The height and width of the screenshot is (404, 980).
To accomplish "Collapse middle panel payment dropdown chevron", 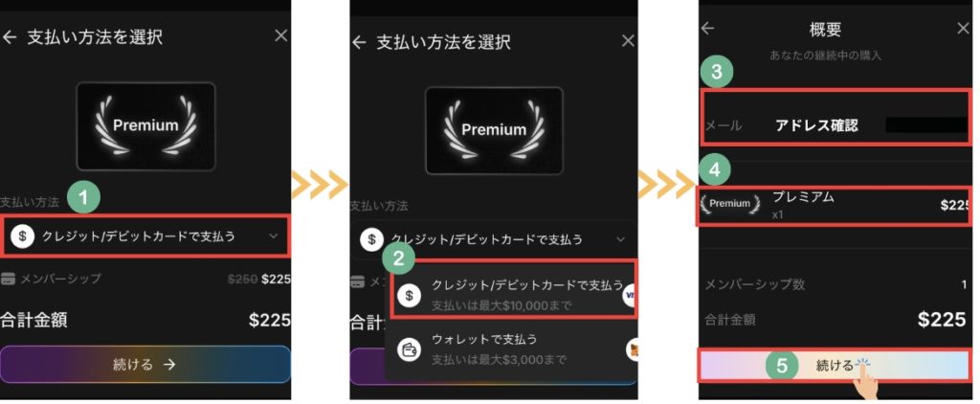I will (x=620, y=239).
